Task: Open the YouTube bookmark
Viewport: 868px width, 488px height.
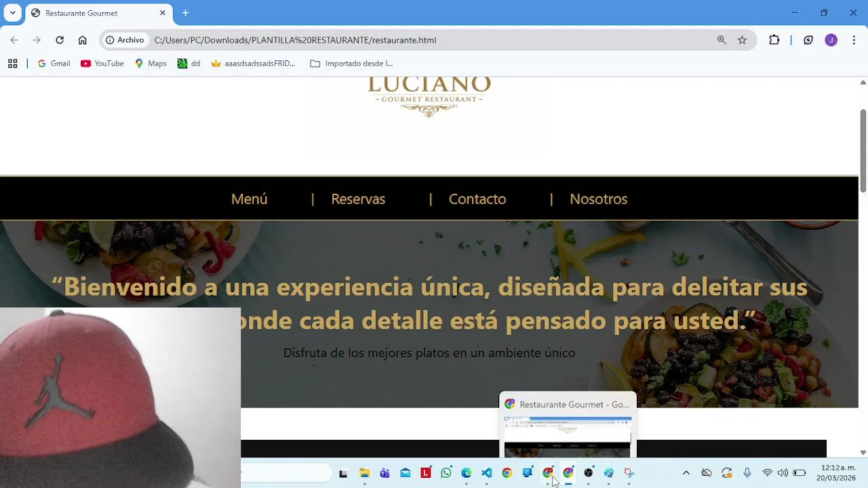Action: coord(102,64)
